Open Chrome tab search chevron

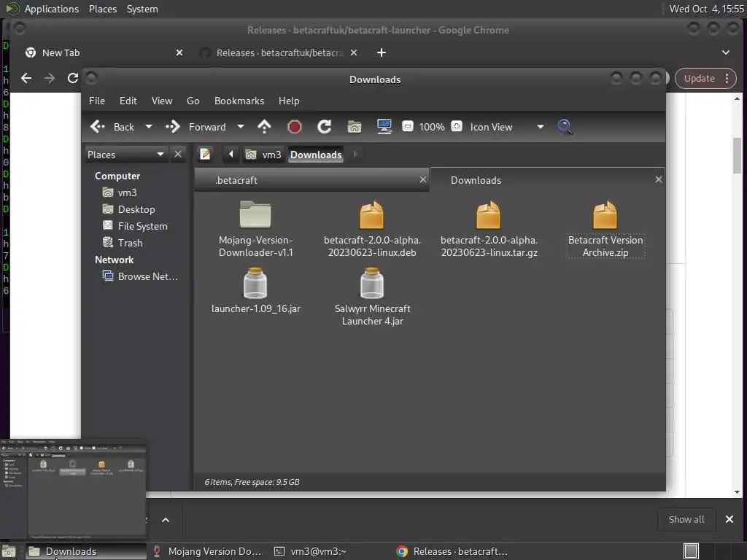726,52
